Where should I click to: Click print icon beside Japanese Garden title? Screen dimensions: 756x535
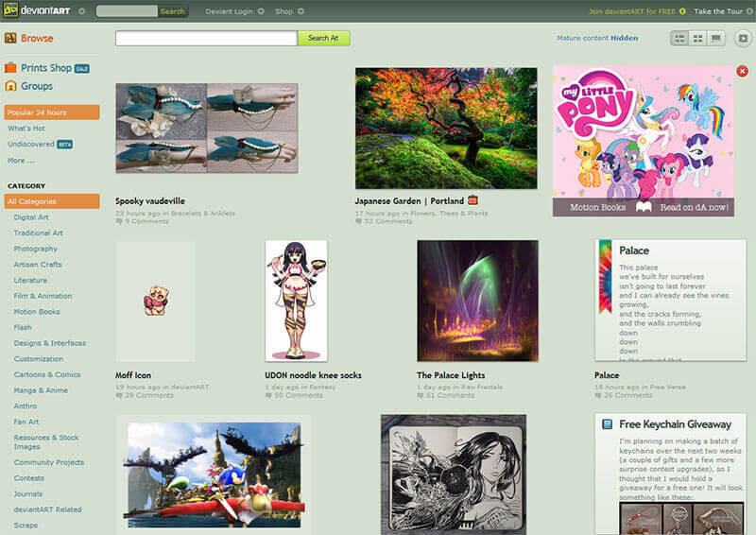click(x=472, y=199)
